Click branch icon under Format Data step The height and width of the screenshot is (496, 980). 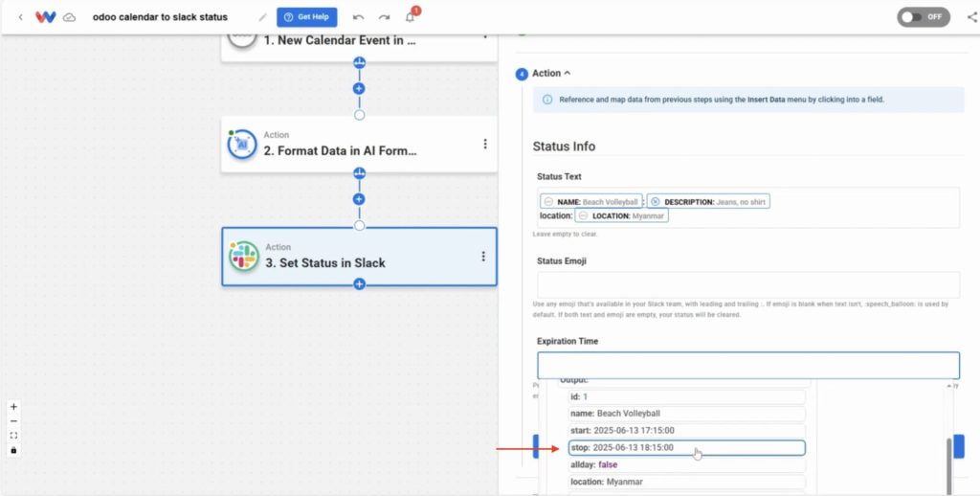click(360, 173)
